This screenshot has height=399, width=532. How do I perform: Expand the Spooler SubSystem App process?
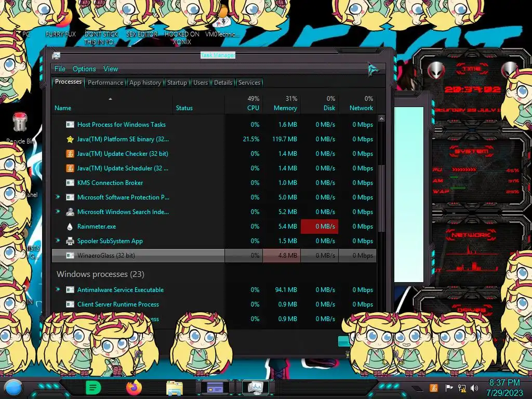[58, 241]
